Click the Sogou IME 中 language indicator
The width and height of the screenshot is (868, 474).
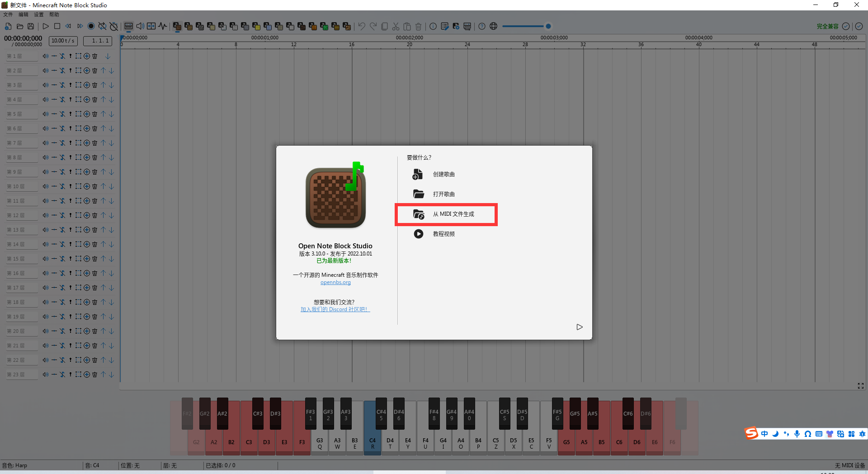pos(764,434)
